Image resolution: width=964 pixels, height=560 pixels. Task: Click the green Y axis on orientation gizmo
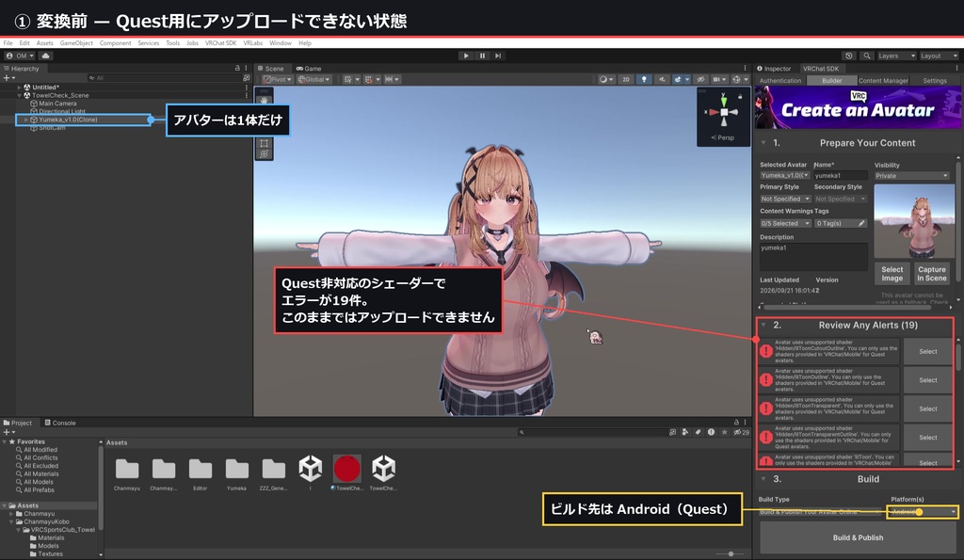724,100
